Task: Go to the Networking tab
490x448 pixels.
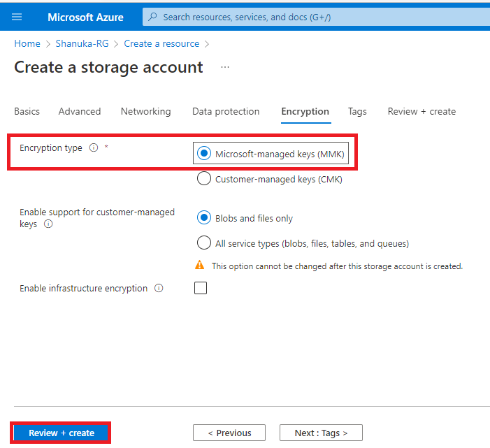Action: (145, 111)
